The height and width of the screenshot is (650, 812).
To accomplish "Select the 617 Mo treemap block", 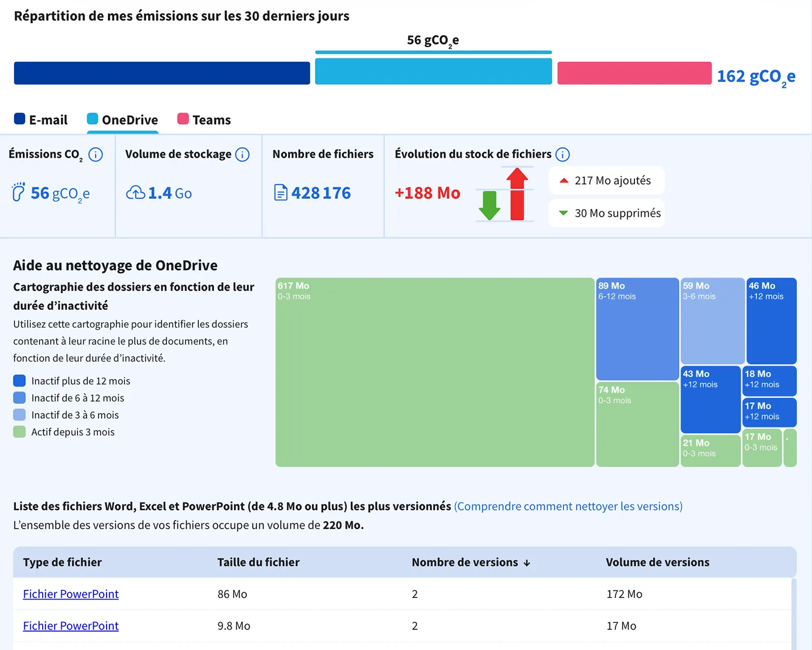I will 435,372.
